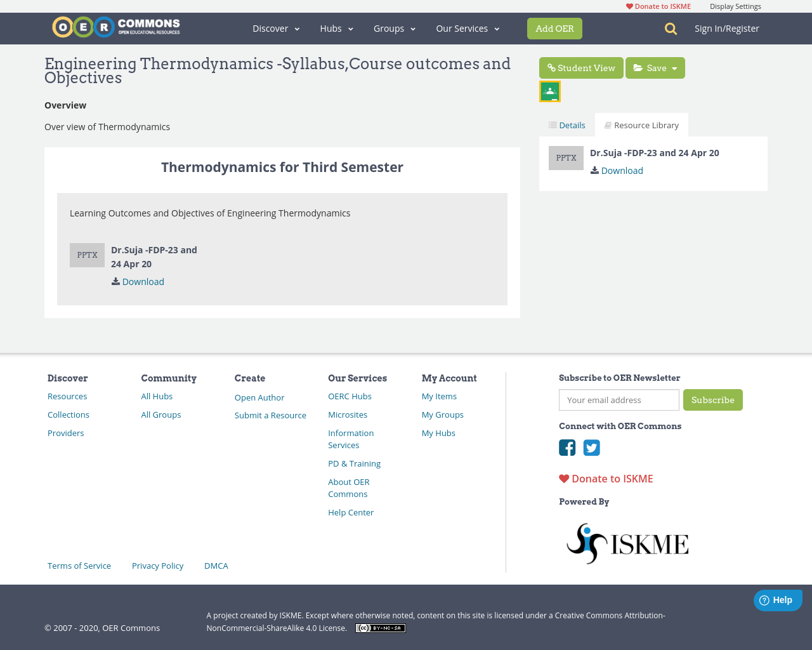
Task: Click the PPTX file type icon
Action: pyautogui.click(x=87, y=255)
